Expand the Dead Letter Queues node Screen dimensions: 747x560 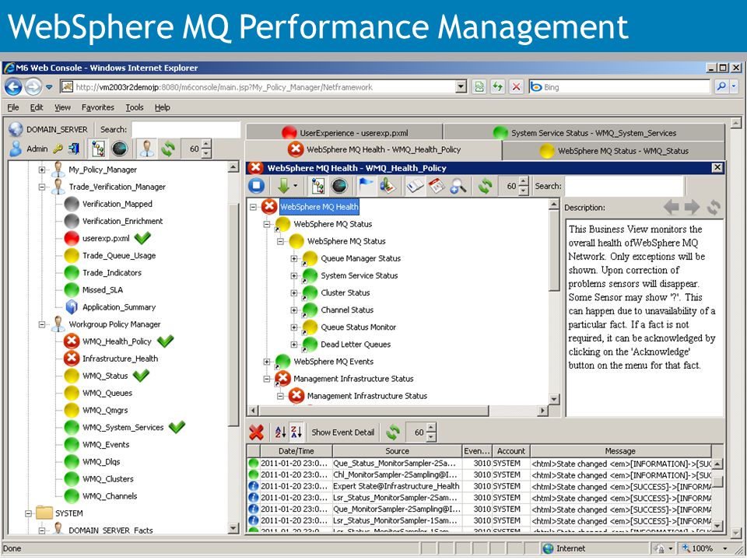coord(294,345)
